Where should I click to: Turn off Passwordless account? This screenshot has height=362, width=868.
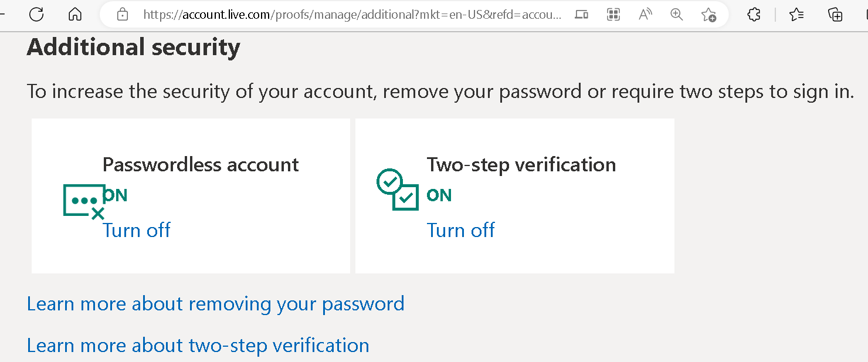[137, 230]
